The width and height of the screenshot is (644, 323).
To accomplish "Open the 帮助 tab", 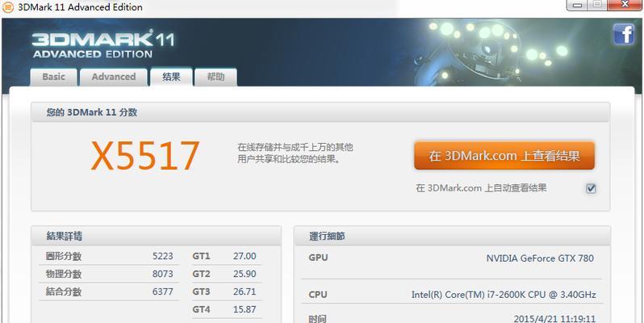I will pyautogui.click(x=215, y=78).
